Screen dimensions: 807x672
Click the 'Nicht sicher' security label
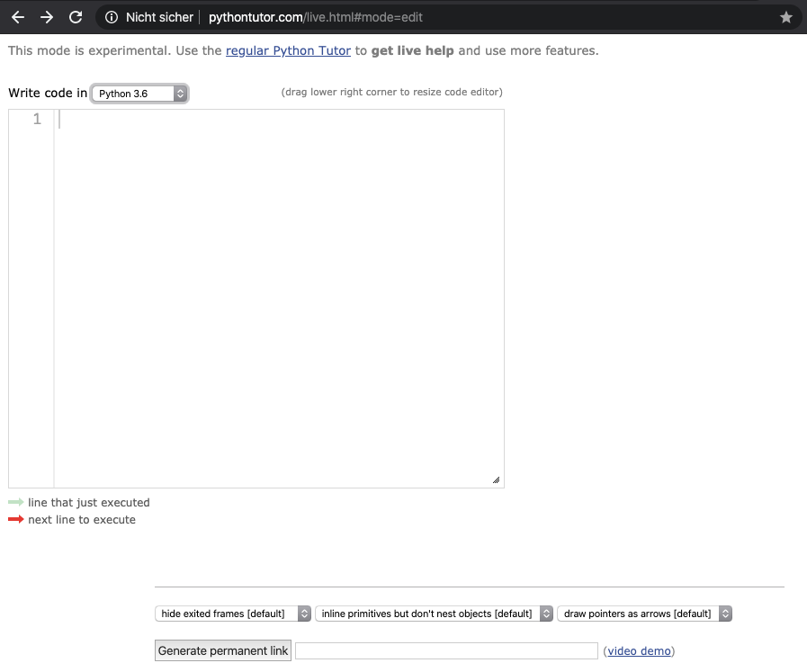[x=159, y=17]
